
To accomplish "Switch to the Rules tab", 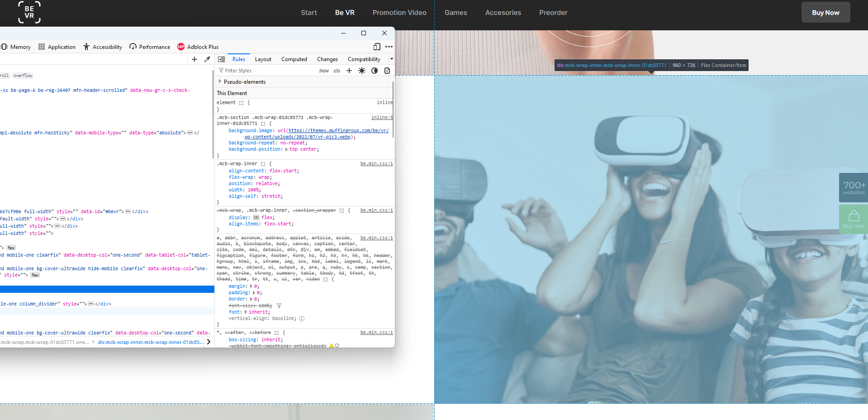I will click(x=239, y=59).
